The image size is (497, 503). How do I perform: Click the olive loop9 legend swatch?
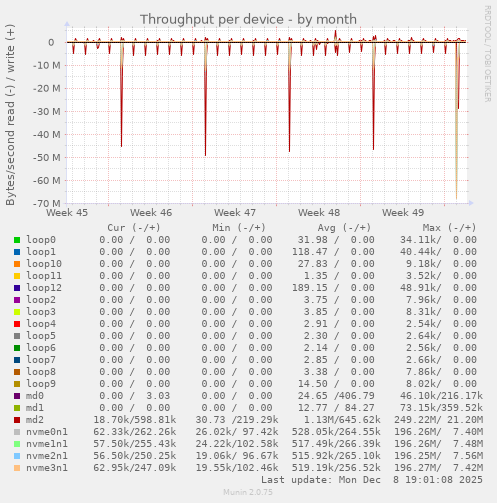pyautogui.click(x=17, y=384)
